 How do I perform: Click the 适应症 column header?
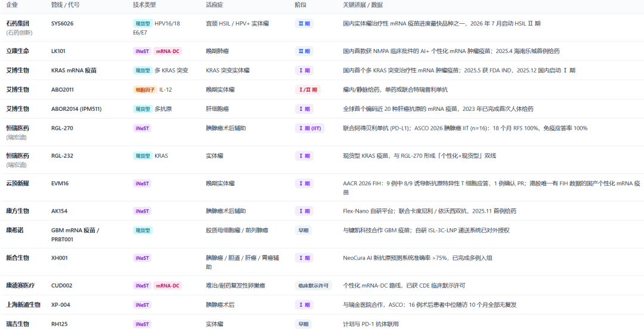215,5
